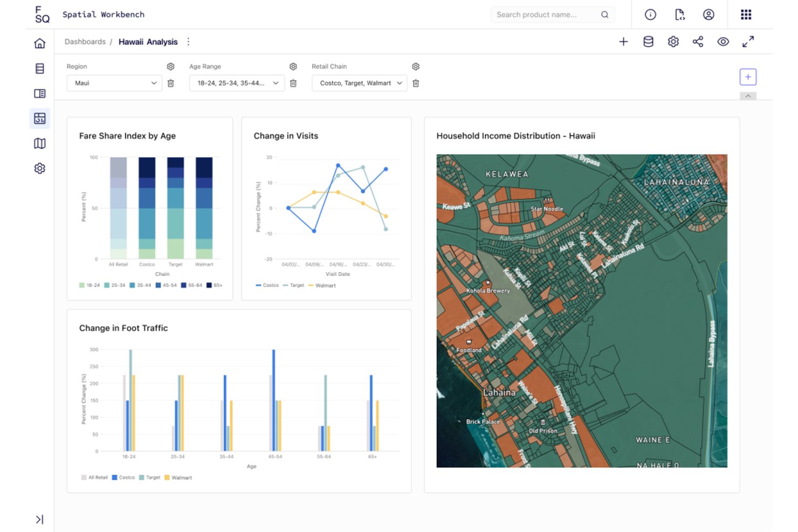Open Retail Chain filter settings gear
The width and height of the screenshot is (798, 532).
pyautogui.click(x=416, y=66)
